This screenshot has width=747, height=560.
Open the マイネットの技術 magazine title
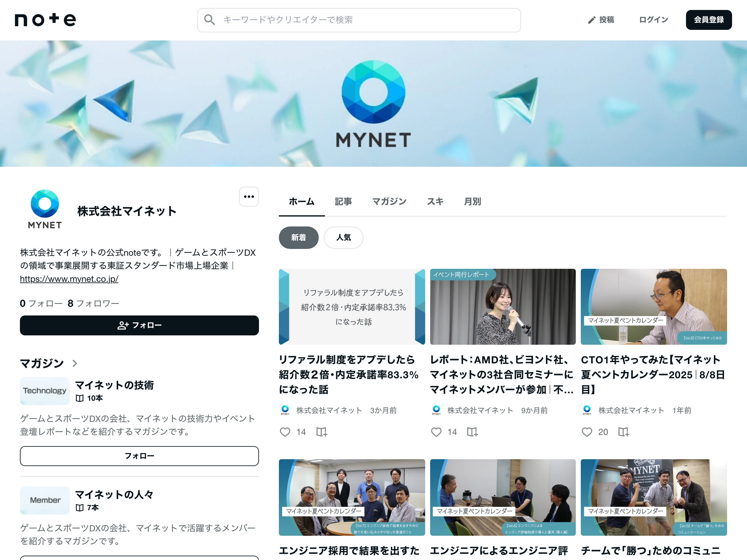(114, 385)
